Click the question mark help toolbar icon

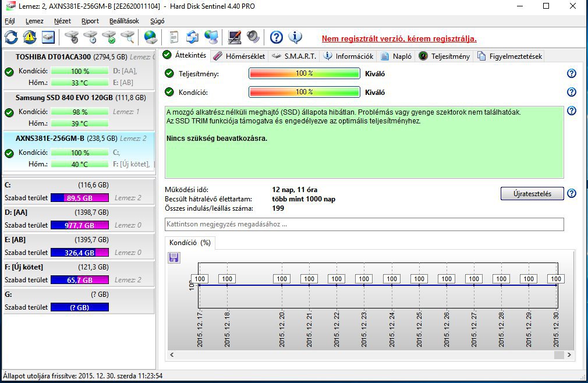pyautogui.click(x=277, y=37)
